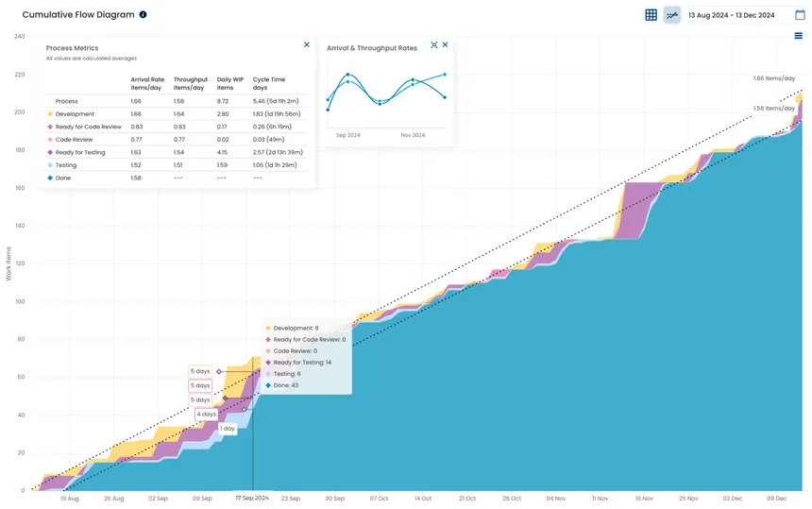
Task: Expand the Arrival & Throughput Rates chart fullscreen
Action: tap(434, 45)
